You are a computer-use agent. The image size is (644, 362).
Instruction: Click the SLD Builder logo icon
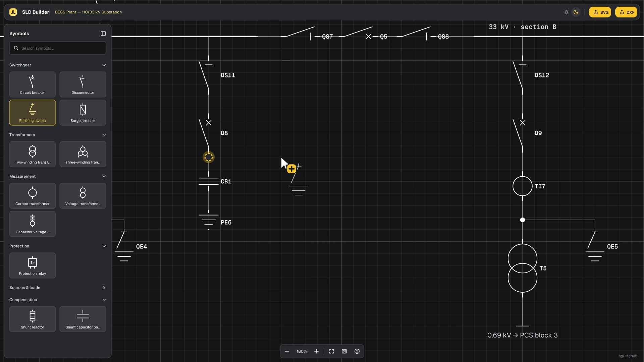(13, 12)
